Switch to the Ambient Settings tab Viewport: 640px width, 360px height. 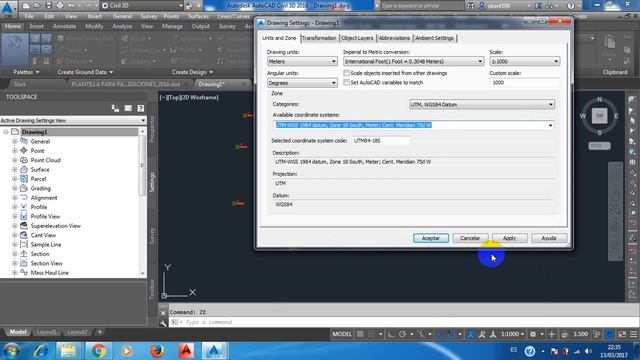[x=434, y=38]
